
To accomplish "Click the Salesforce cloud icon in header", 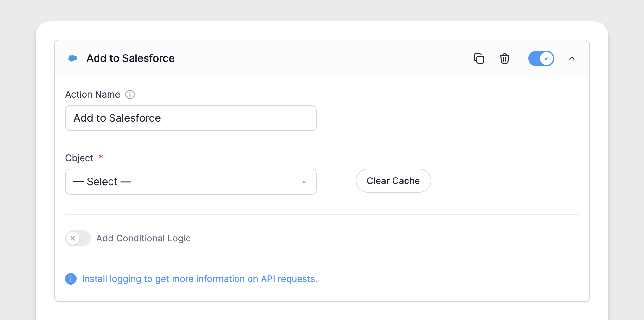I will tap(73, 58).
